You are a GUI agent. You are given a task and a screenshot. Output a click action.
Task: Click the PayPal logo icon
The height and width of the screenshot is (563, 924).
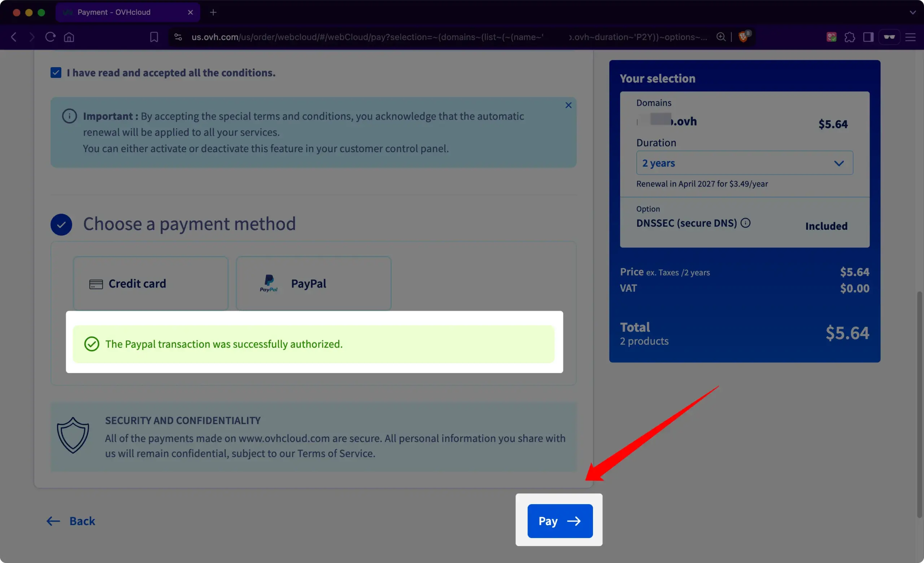coord(269,283)
